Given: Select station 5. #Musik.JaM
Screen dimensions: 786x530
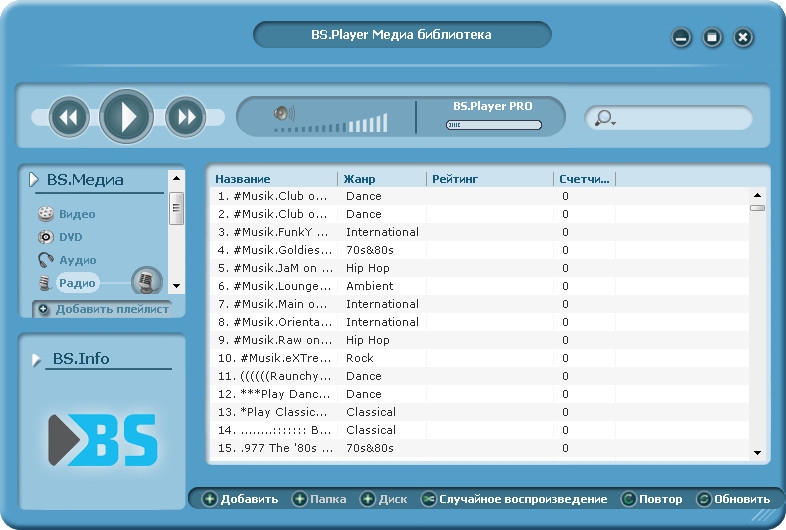Looking at the screenshot, I should (480, 268).
